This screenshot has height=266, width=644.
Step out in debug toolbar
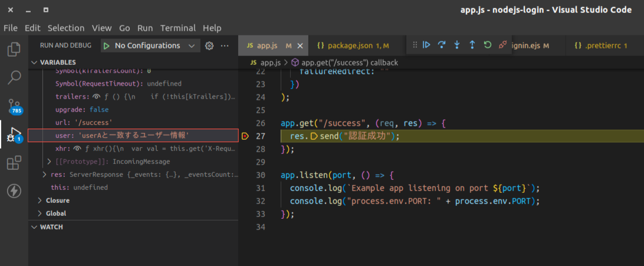coord(472,45)
